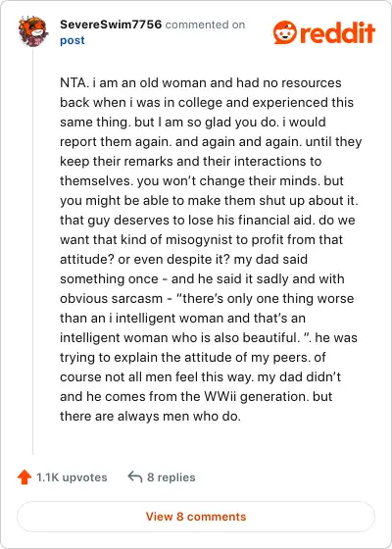Click "NTA." at the start of the comment

[x=73, y=83]
